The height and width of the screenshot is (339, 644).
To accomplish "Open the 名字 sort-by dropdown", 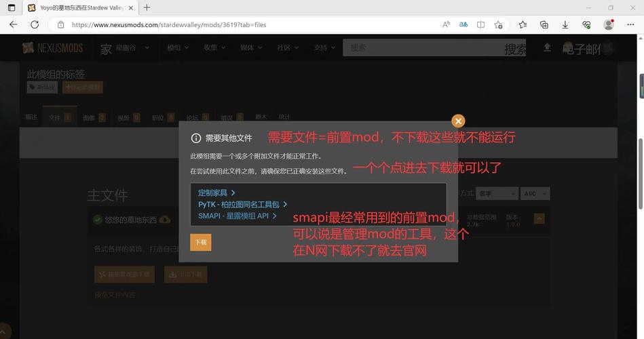I will tap(497, 193).
